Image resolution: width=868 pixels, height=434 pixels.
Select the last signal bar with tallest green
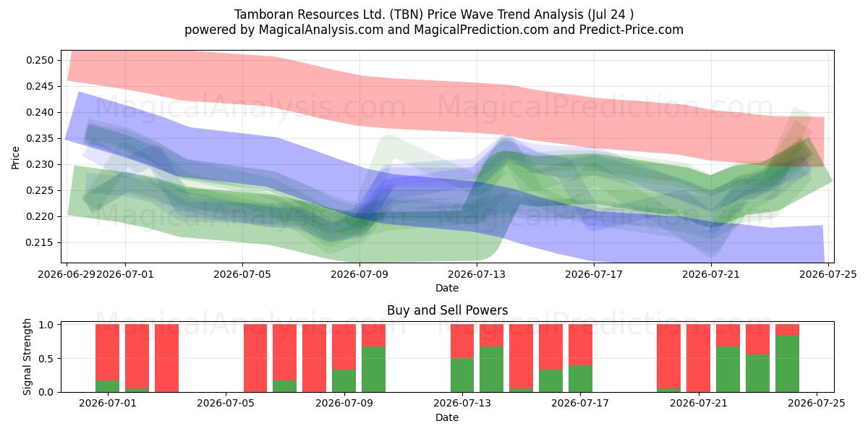point(787,358)
